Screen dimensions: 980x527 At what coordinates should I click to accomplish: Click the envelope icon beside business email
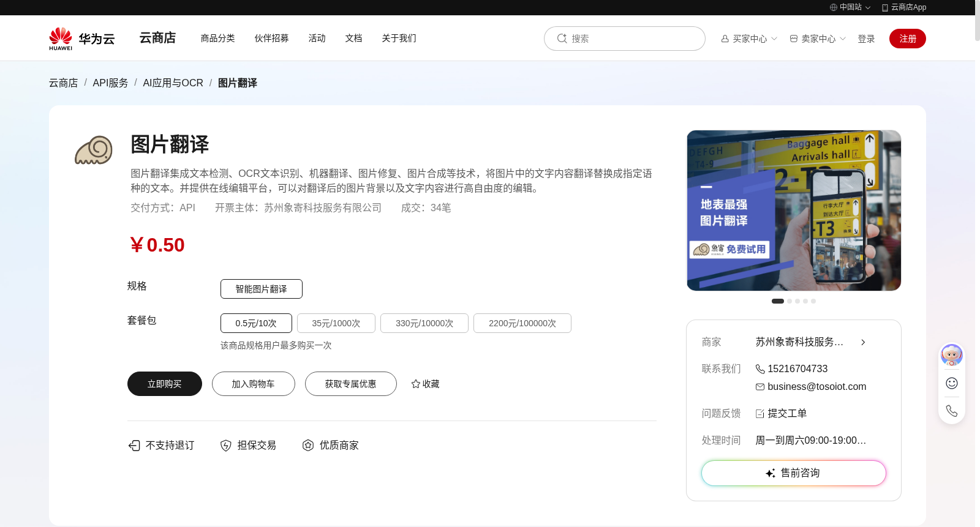pos(760,387)
